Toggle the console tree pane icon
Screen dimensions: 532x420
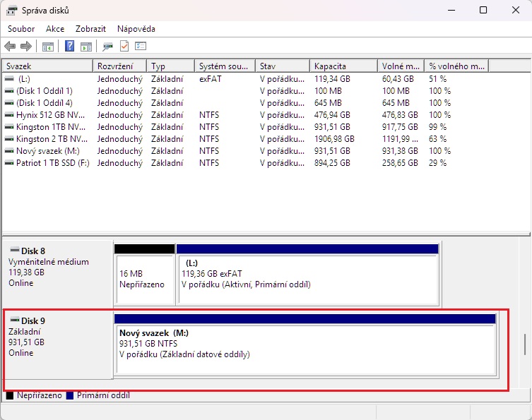pyautogui.click(x=48, y=46)
